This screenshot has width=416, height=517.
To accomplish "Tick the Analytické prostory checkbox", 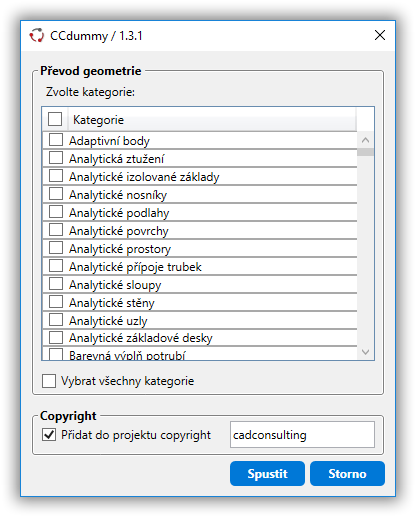I will pyautogui.click(x=56, y=248).
